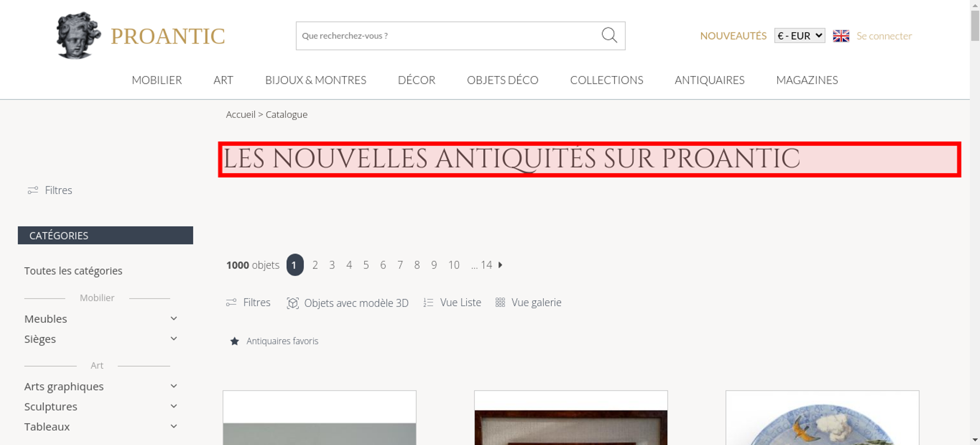Go to next page using arrow
Image resolution: width=980 pixels, height=445 pixels.
pos(500,265)
